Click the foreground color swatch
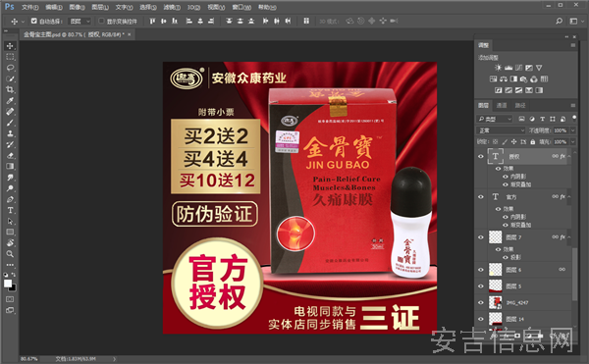The width and height of the screenshot is (589, 364). click(8, 284)
